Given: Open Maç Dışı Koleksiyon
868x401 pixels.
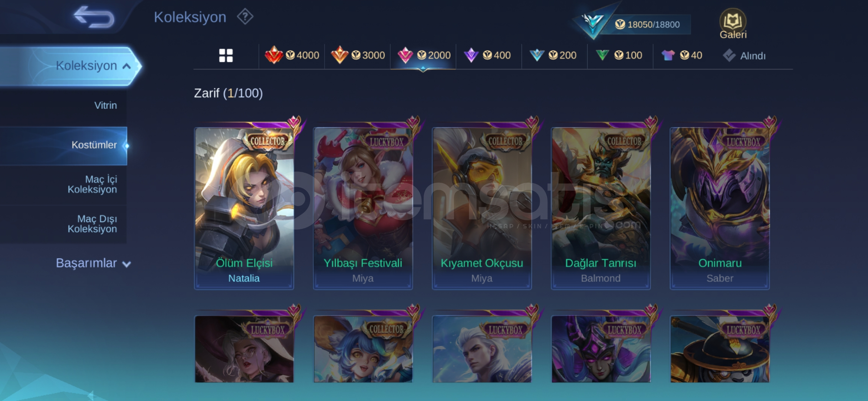Looking at the screenshot, I should click(92, 224).
